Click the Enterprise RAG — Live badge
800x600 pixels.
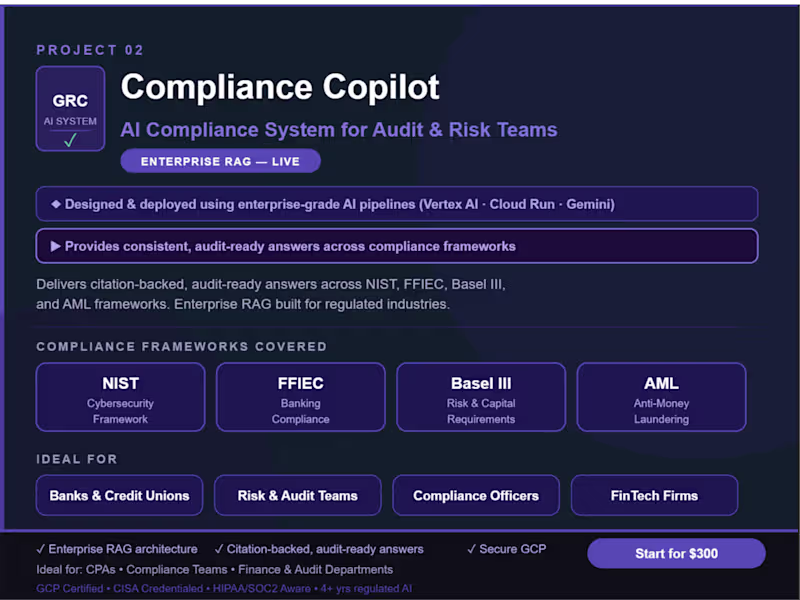[x=220, y=161]
